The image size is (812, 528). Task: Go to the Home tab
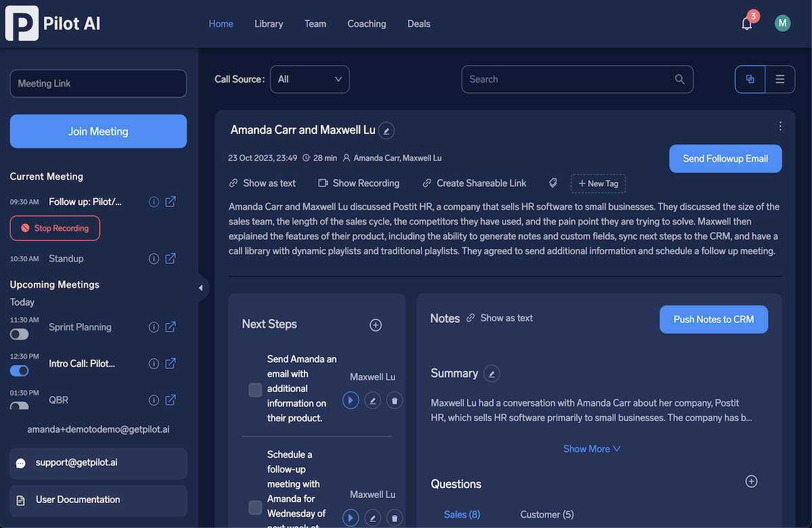221,24
